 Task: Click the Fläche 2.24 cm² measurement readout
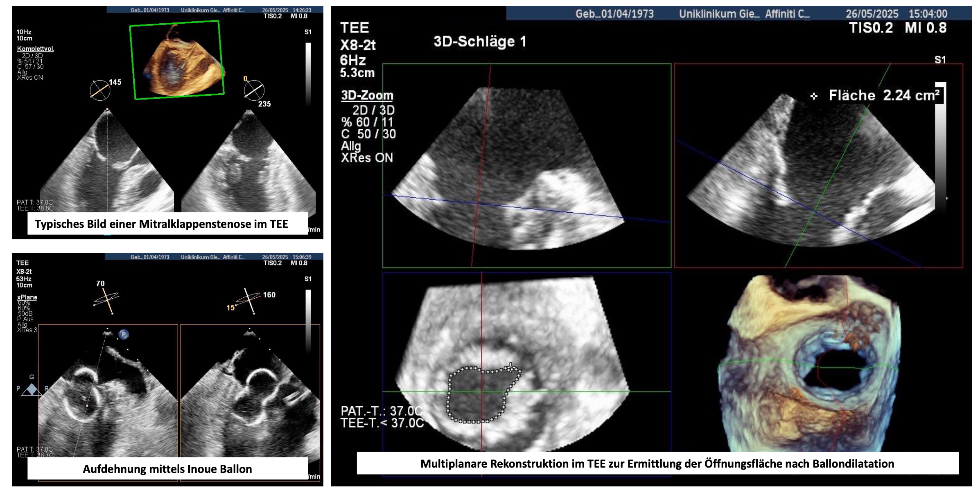click(x=883, y=95)
